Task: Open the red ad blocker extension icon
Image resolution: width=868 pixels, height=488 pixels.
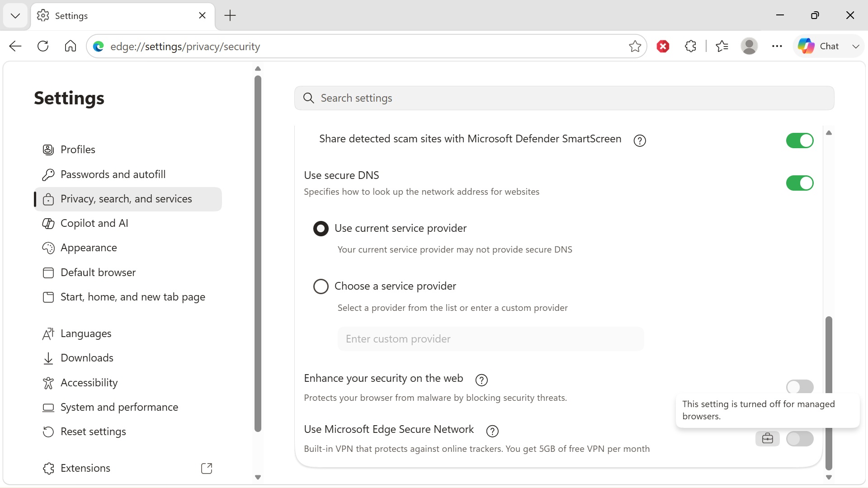Action: (663, 46)
